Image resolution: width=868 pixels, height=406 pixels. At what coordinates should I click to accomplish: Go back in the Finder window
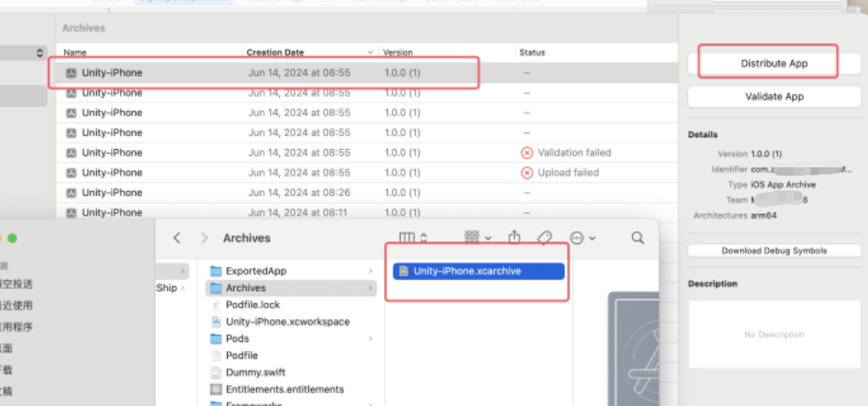pos(177,238)
